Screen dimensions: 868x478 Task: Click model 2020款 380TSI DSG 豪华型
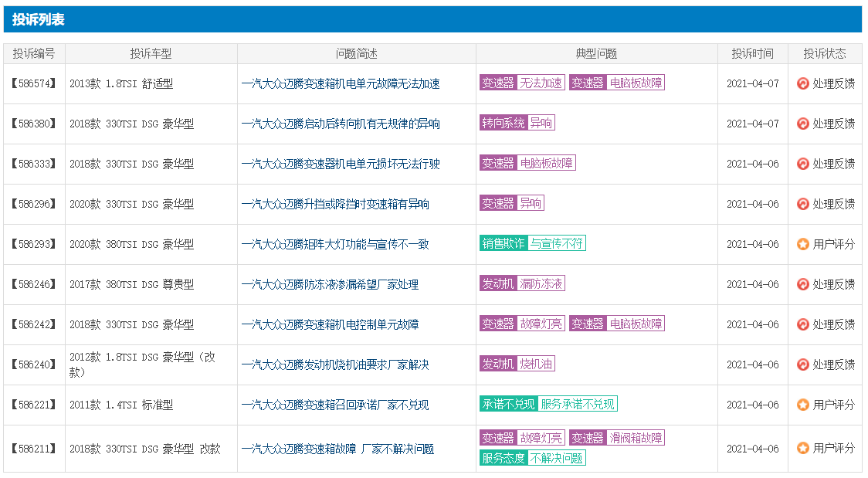[132, 244]
